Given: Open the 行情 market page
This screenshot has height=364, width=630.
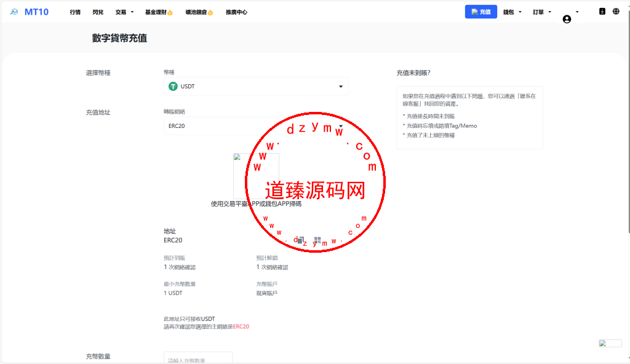Looking at the screenshot, I should coord(75,12).
